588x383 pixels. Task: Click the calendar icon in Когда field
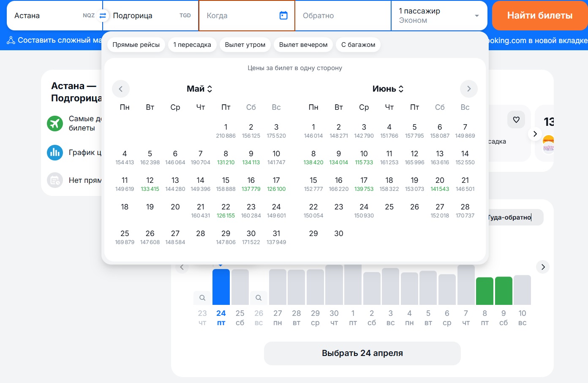[x=283, y=16]
